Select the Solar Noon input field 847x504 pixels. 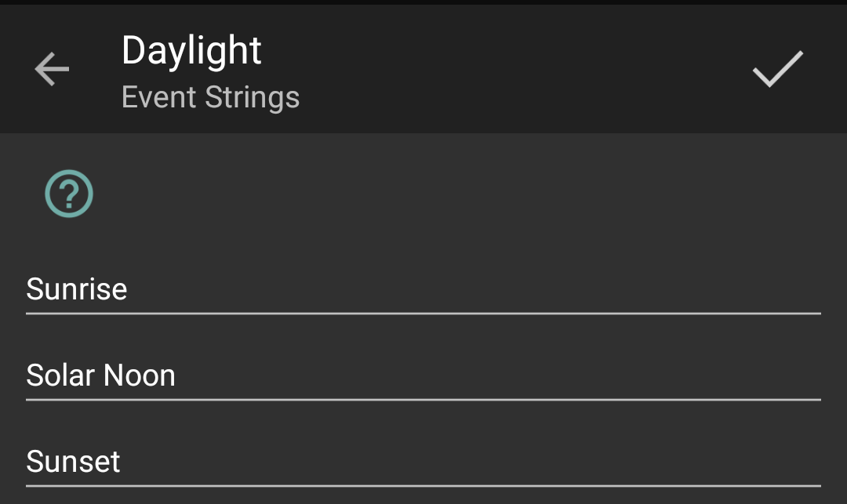click(x=423, y=375)
